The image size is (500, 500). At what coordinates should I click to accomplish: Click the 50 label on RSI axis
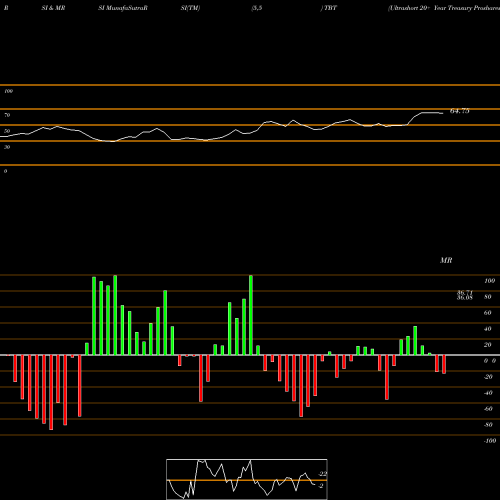pyautogui.click(x=7, y=131)
